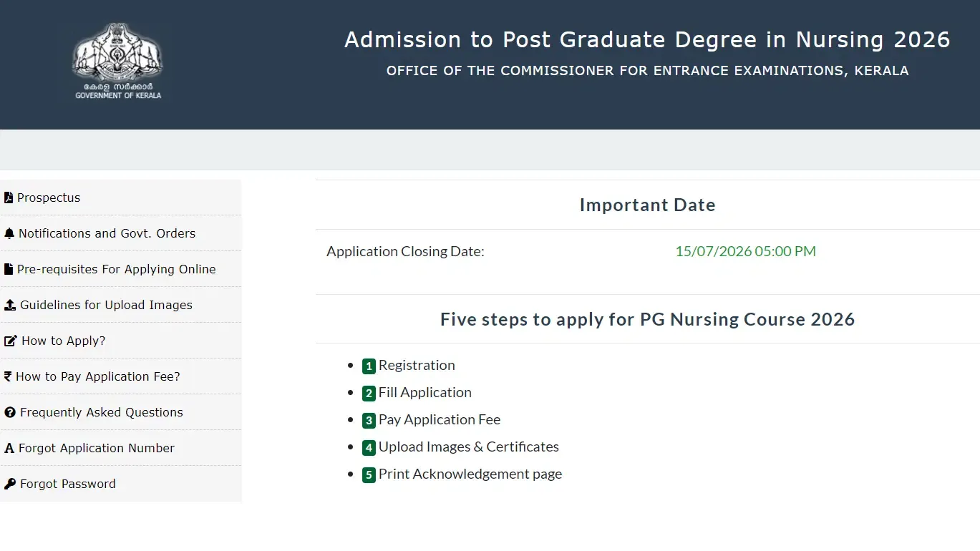Click the green step 2 badge

tap(369, 394)
